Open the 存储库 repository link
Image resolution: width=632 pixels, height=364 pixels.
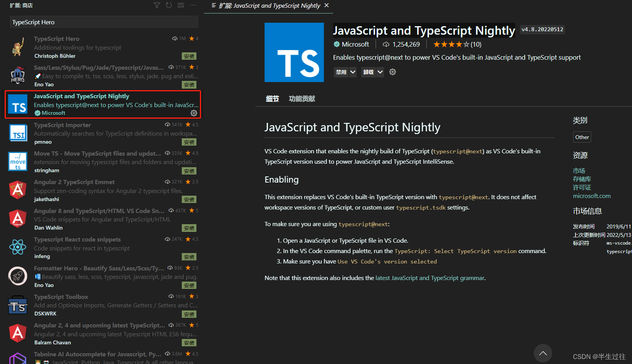(x=582, y=179)
